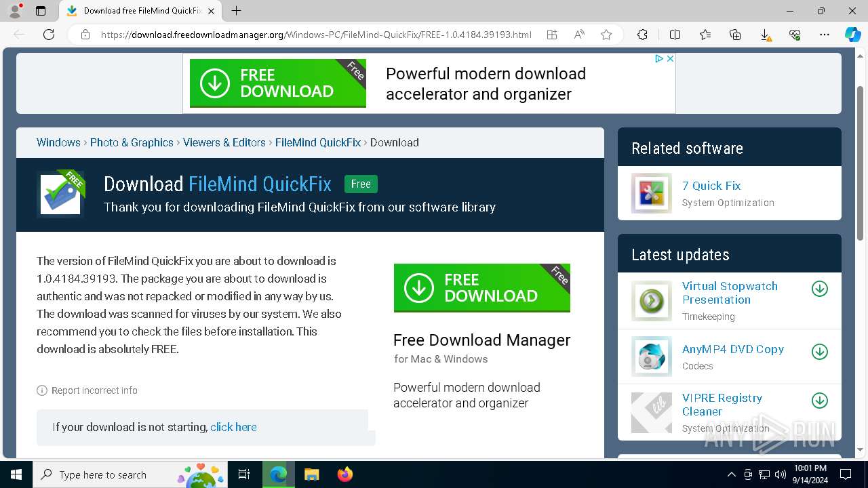Click the FileMind QuickFix title link
This screenshot has height=488, width=868.
[260, 184]
